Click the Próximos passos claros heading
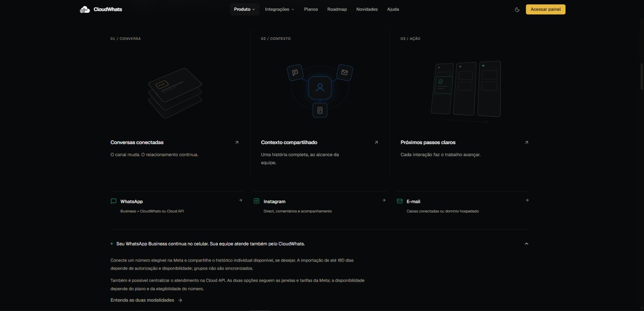The width and height of the screenshot is (644, 311). point(428,142)
